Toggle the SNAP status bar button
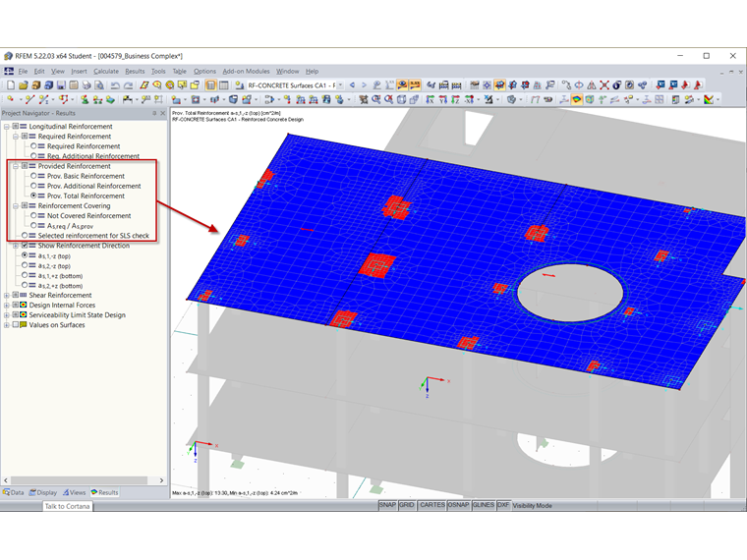The width and height of the screenshot is (747, 560). 387,505
